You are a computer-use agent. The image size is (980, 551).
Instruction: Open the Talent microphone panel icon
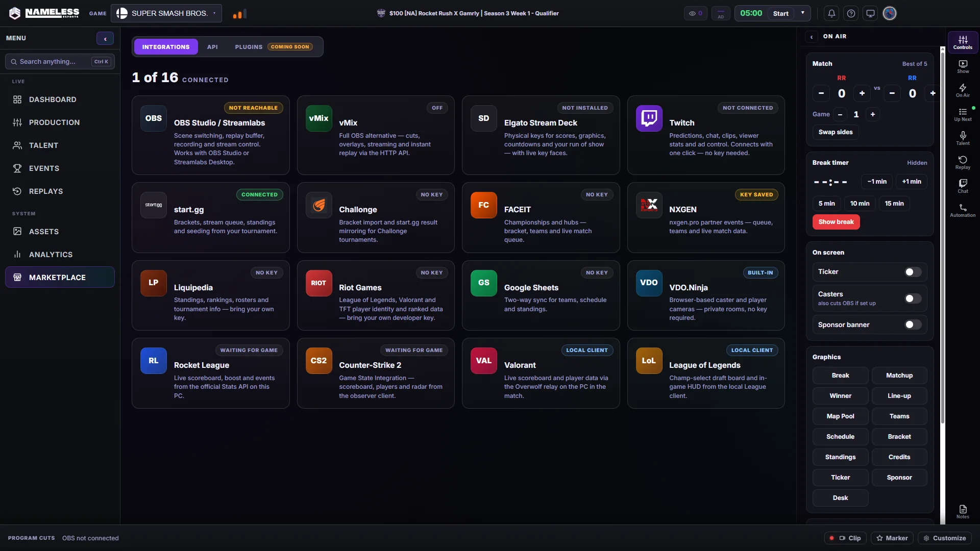coord(963,139)
